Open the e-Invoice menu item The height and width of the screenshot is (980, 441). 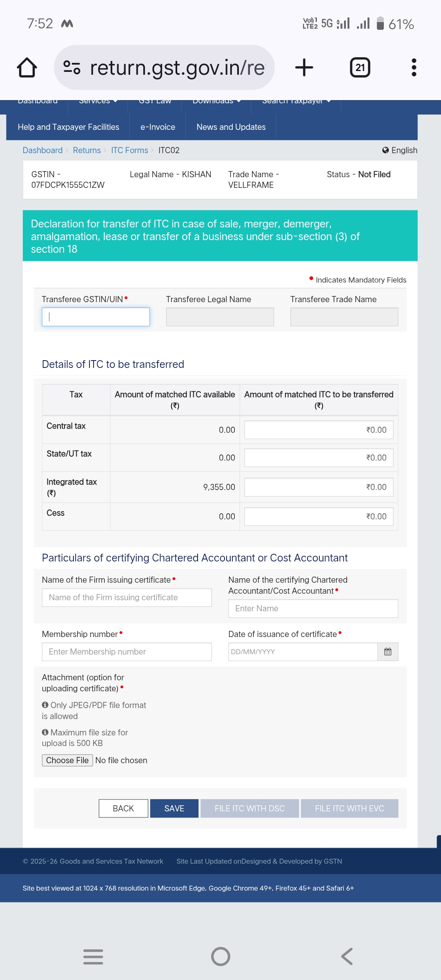tap(158, 127)
